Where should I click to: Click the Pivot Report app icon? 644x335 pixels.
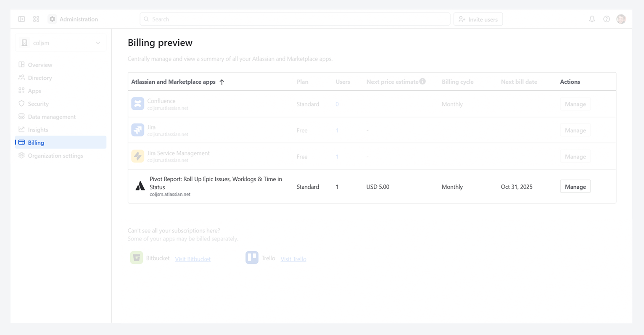coord(140,186)
